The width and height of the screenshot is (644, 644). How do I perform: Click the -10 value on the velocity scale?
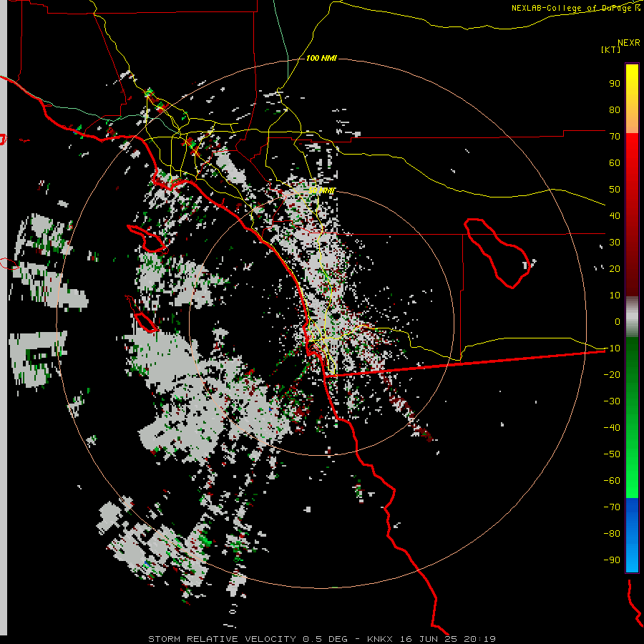click(612, 348)
